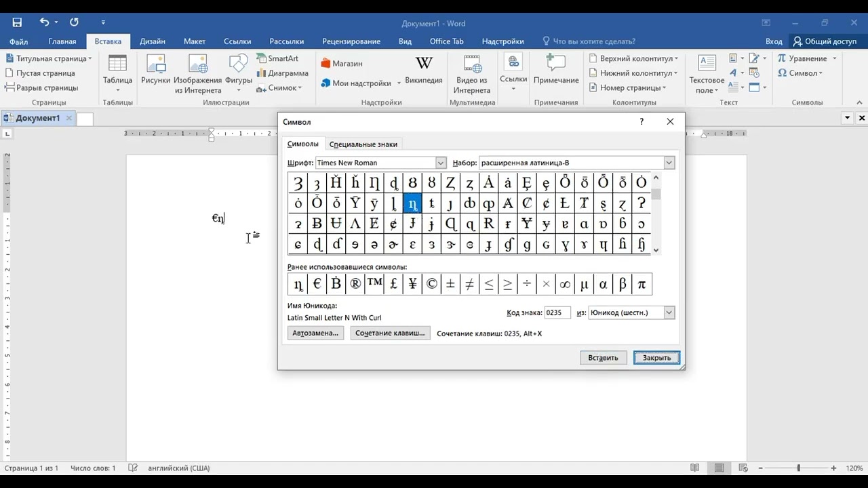Screen dimensions: 868x488
Task: Click the symbol grid vertical scrollbar
Action: click(x=656, y=213)
